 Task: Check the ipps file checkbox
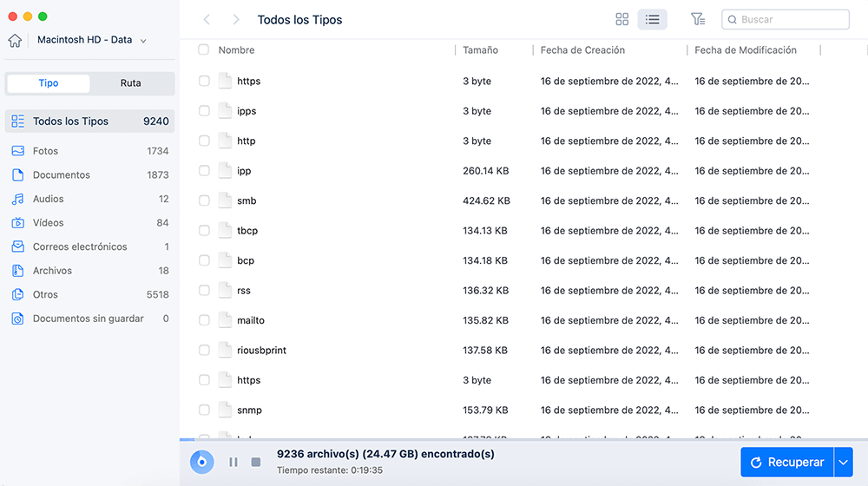point(204,111)
